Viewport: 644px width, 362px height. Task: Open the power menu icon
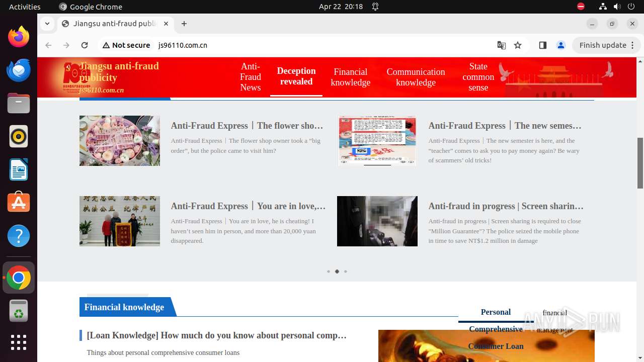(x=631, y=7)
